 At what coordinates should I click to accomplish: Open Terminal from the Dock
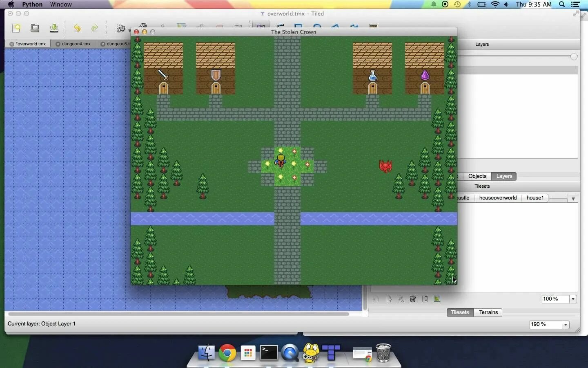(x=269, y=352)
